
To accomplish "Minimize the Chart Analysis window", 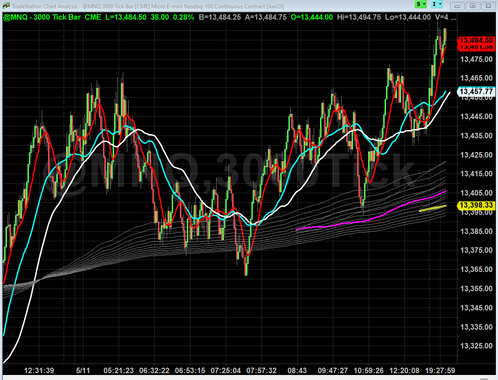I will (x=457, y=6).
